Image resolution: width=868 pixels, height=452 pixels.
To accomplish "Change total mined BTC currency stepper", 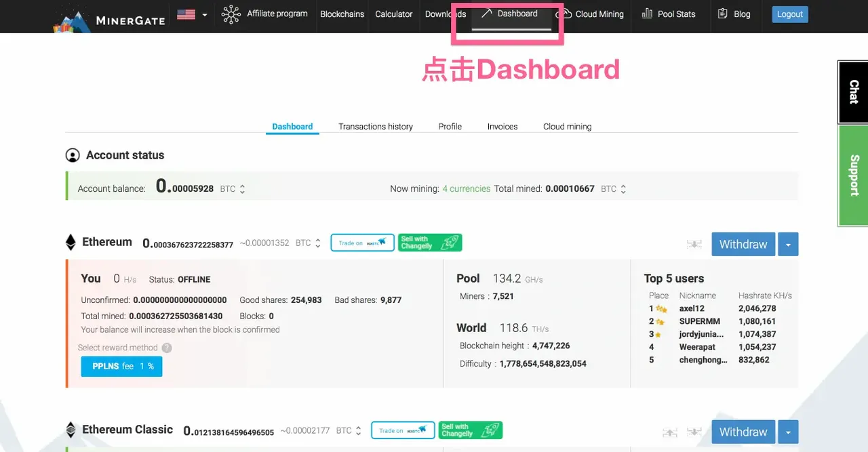I will (623, 189).
